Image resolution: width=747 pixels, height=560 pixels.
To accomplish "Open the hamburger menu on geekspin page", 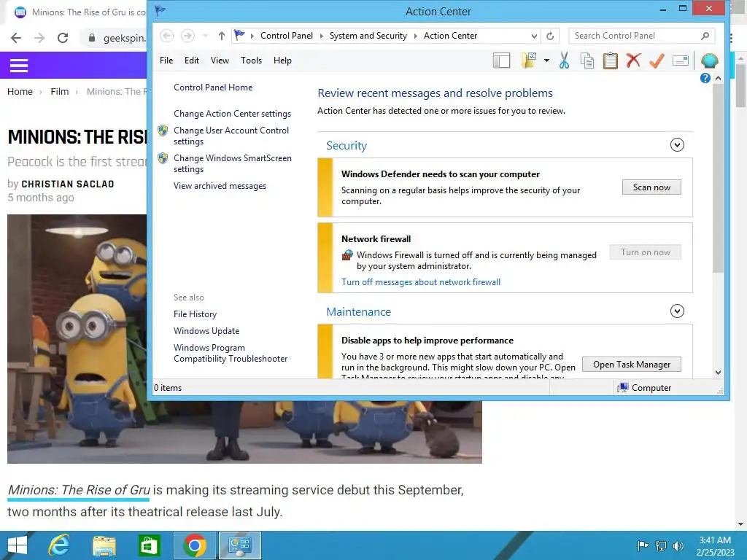I will pyautogui.click(x=19, y=65).
